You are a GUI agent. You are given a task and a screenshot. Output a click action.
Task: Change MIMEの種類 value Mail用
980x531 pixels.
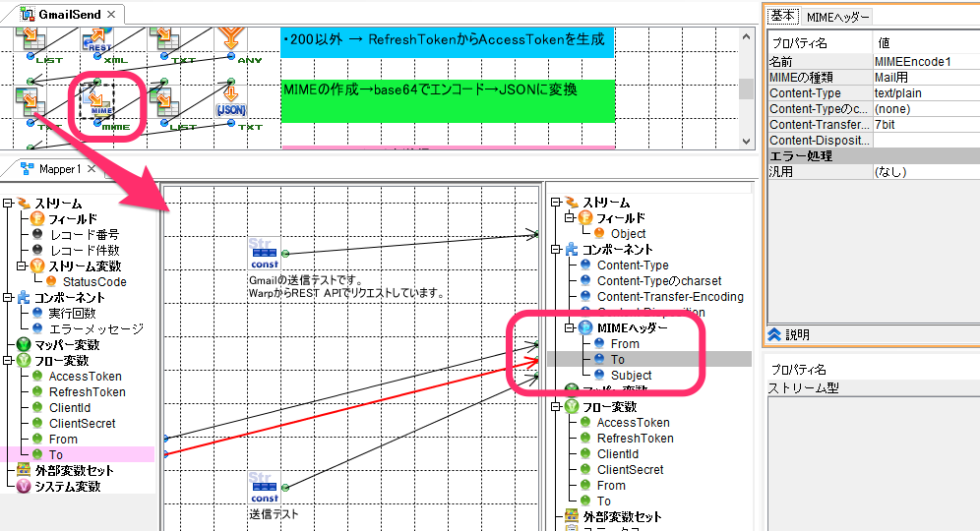click(x=926, y=77)
